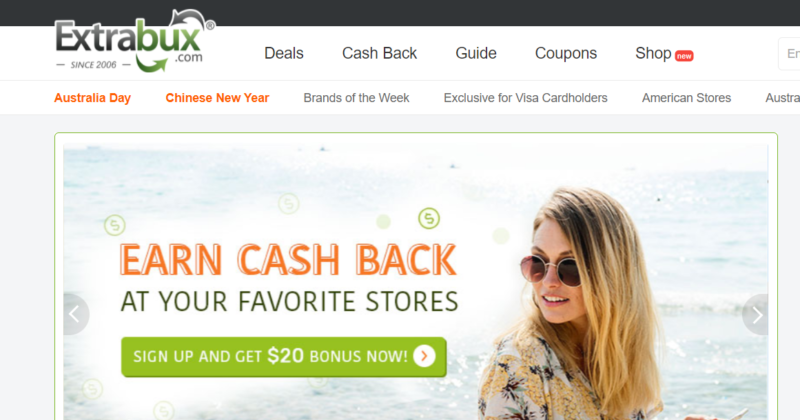Click 'Sign up and get $20 bonus now' button
This screenshot has height=420, width=800.
284,357
